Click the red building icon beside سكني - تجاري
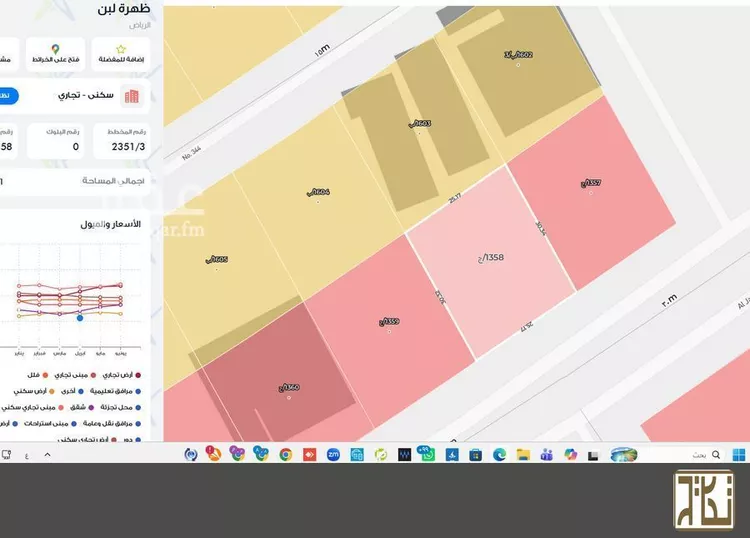Screen dimensions: 750x538 click(132, 96)
